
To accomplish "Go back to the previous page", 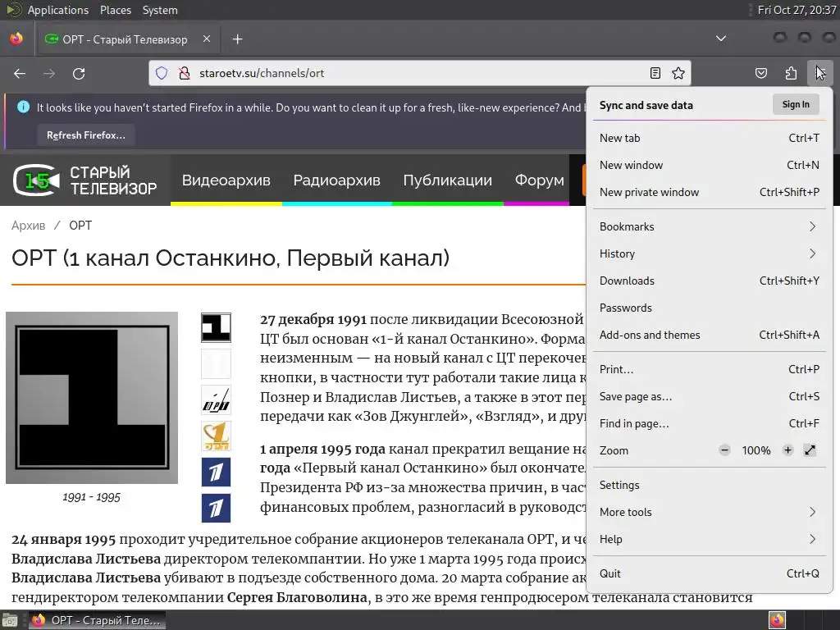I will click(20, 73).
